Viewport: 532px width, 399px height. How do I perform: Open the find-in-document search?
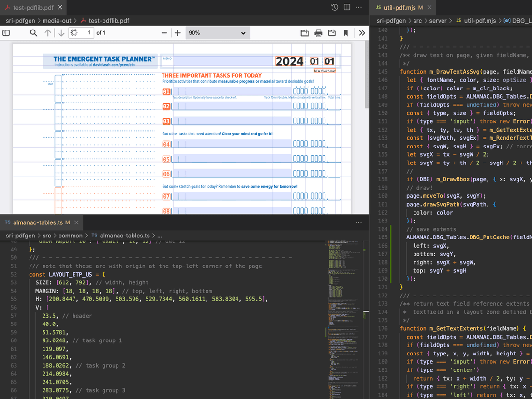[x=33, y=33]
